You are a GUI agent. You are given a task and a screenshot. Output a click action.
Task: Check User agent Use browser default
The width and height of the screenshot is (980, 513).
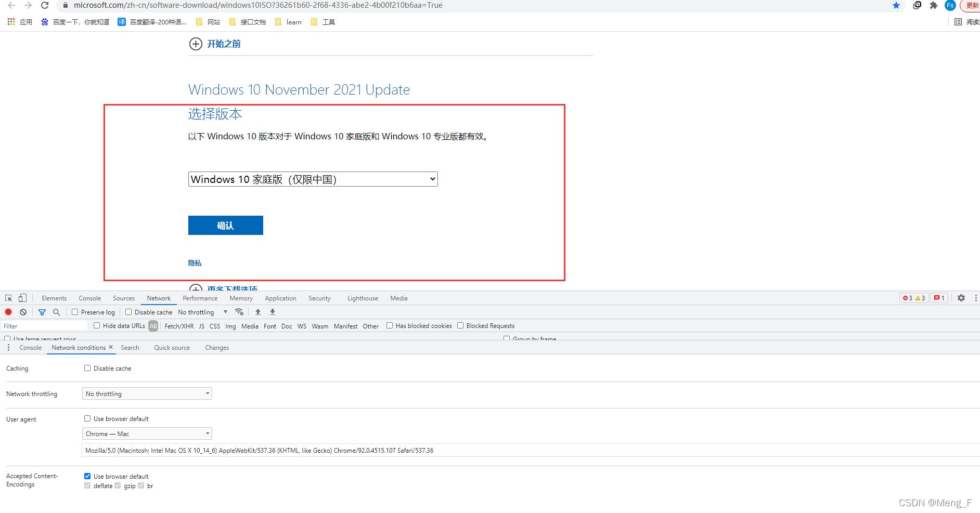(x=87, y=418)
